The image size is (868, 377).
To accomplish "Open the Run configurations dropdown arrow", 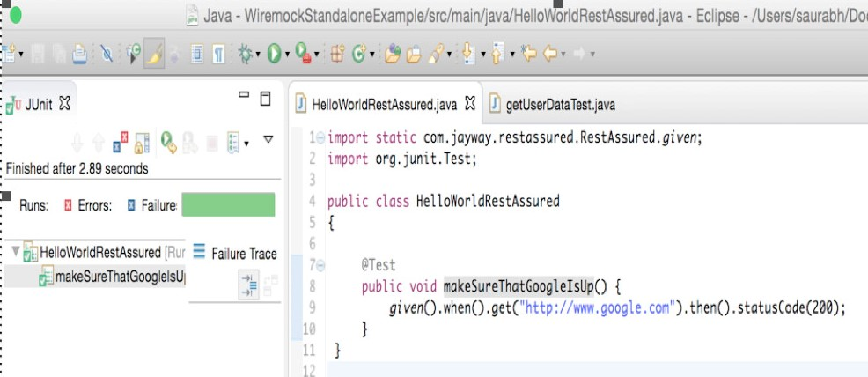I will pyautogui.click(x=287, y=55).
